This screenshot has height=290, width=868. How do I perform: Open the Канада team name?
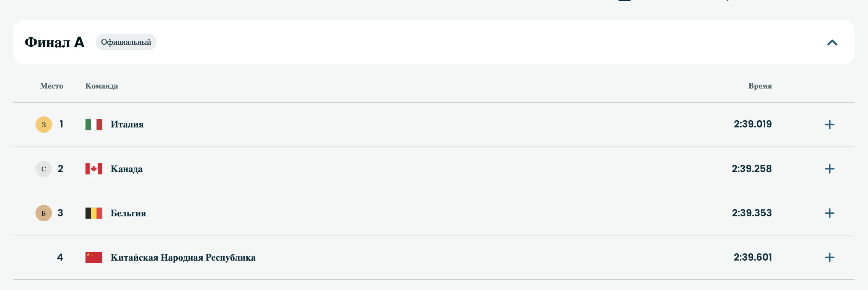127,169
